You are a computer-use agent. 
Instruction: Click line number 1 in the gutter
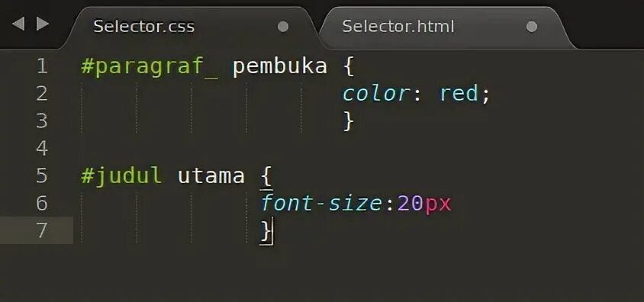tap(42, 66)
